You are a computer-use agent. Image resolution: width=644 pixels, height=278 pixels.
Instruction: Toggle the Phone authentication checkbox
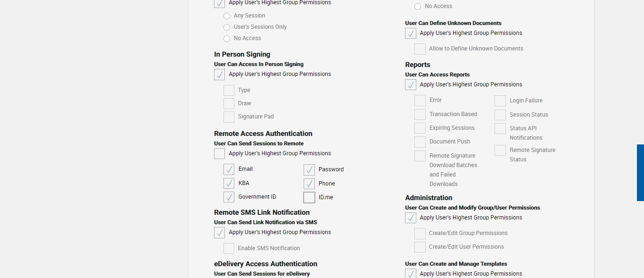pyautogui.click(x=309, y=184)
